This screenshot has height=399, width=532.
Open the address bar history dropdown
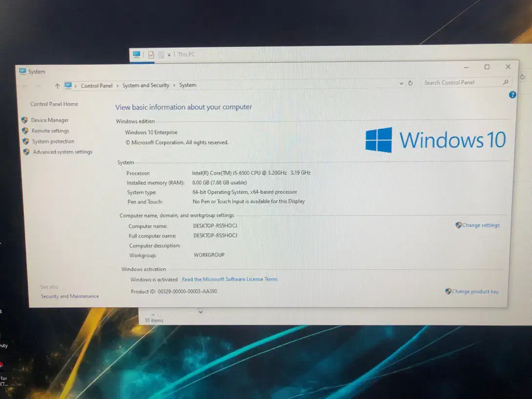tap(401, 83)
